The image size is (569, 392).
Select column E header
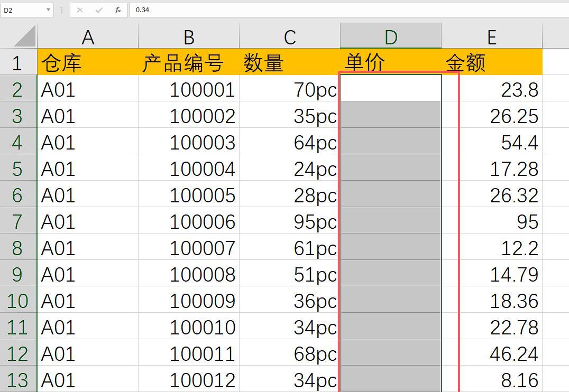tap(492, 36)
